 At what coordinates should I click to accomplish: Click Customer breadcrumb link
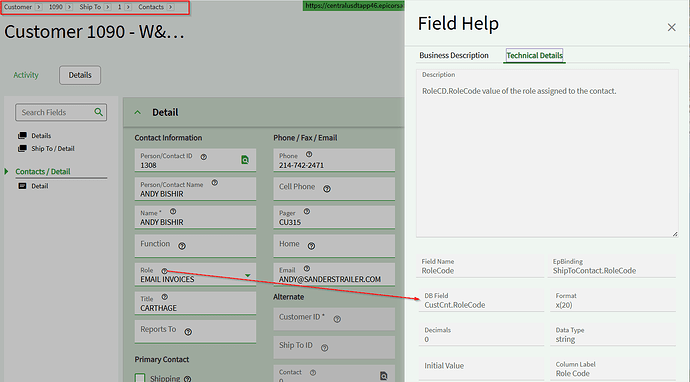pos(18,7)
